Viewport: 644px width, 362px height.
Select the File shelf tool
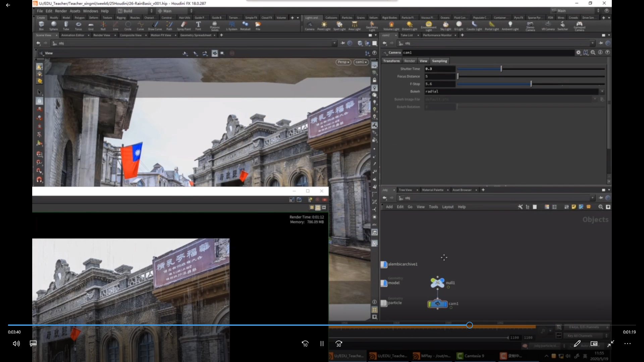pyautogui.click(x=258, y=25)
